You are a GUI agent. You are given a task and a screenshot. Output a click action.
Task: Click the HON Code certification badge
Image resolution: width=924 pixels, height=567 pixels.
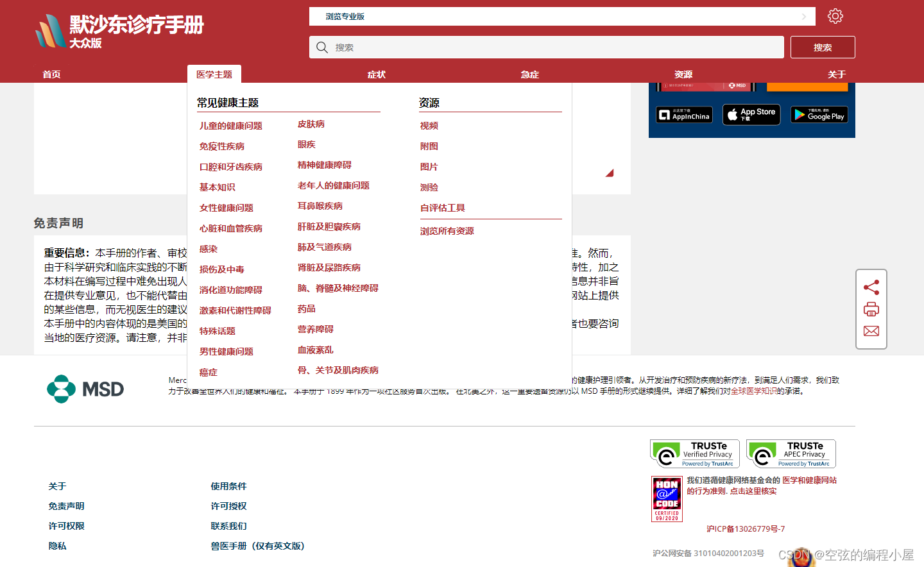pyautogui.click(x=667, y=499)
